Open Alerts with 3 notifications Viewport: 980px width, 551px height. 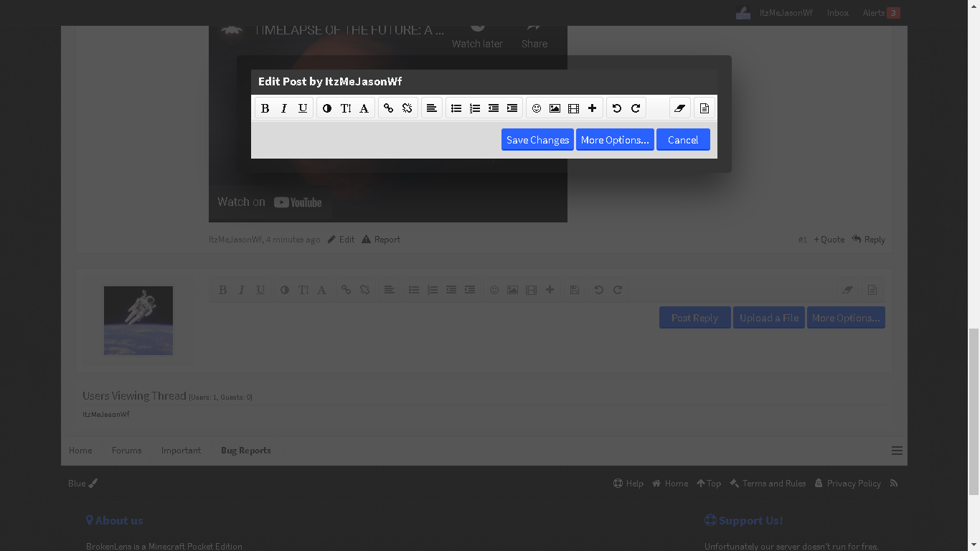click(881, 13)
